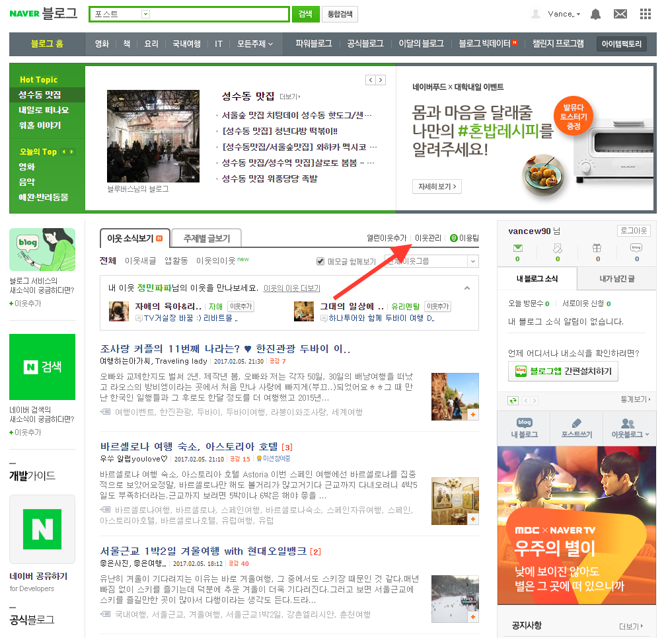Open the 아이템팩토리 button in nav bar
The width and height of the screenshot is (666, 644).
point(621,44)
